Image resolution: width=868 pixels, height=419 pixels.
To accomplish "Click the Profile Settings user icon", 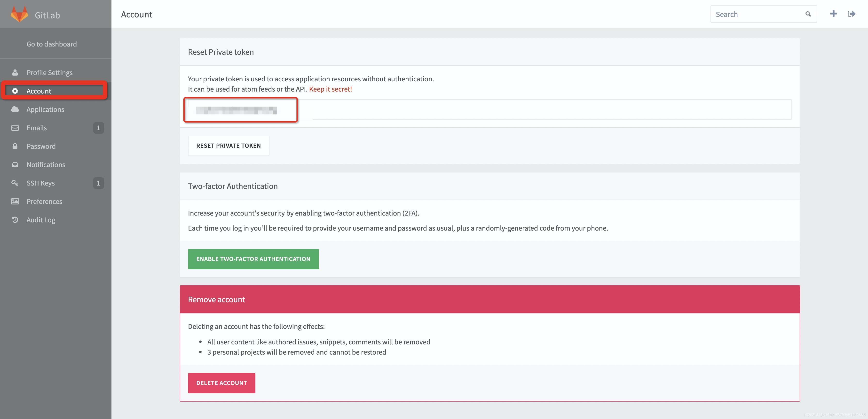I will 15,72.
